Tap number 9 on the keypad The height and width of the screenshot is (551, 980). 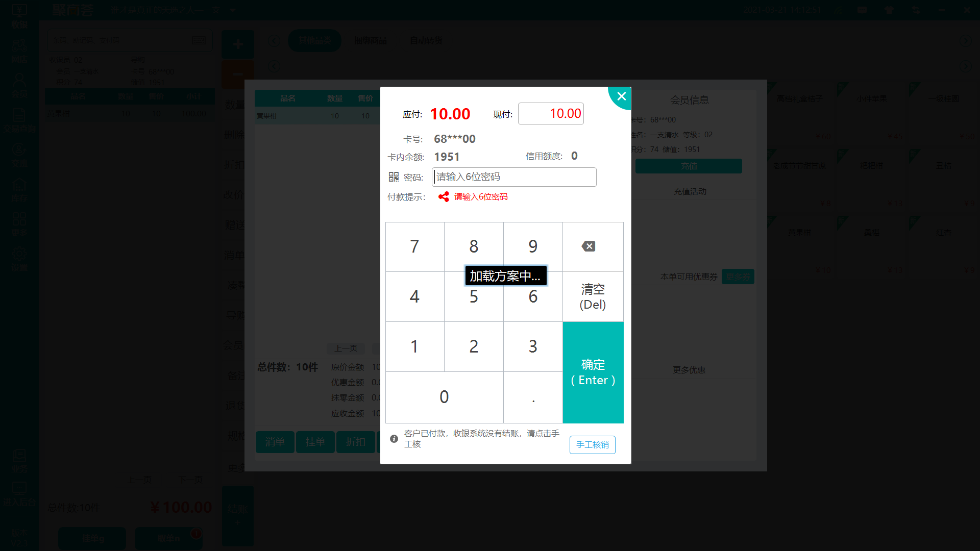tap(533, 246)
